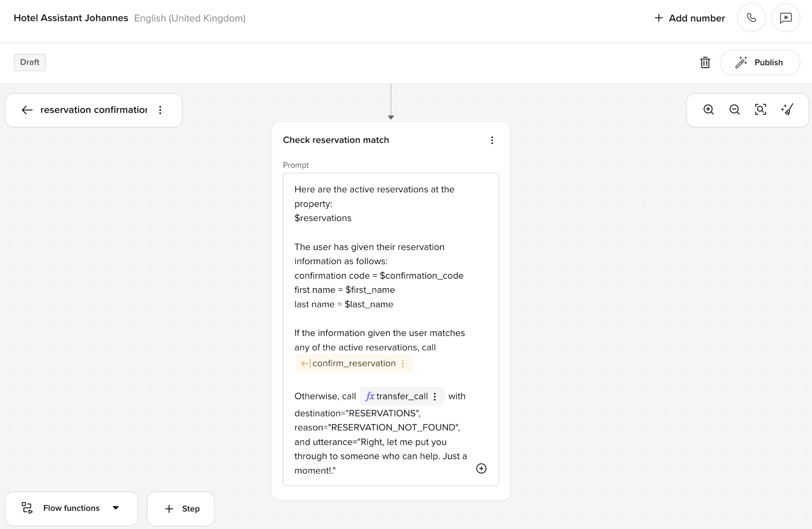This screenshot has width=812, height=529.
Task: Click the transfer_call function chip
Action: click(x=402, y=396)
